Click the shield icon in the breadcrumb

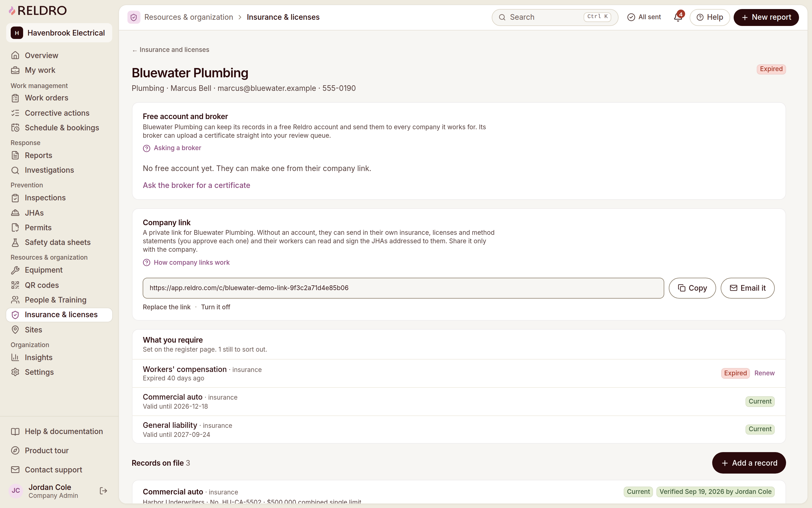[134, 17]
